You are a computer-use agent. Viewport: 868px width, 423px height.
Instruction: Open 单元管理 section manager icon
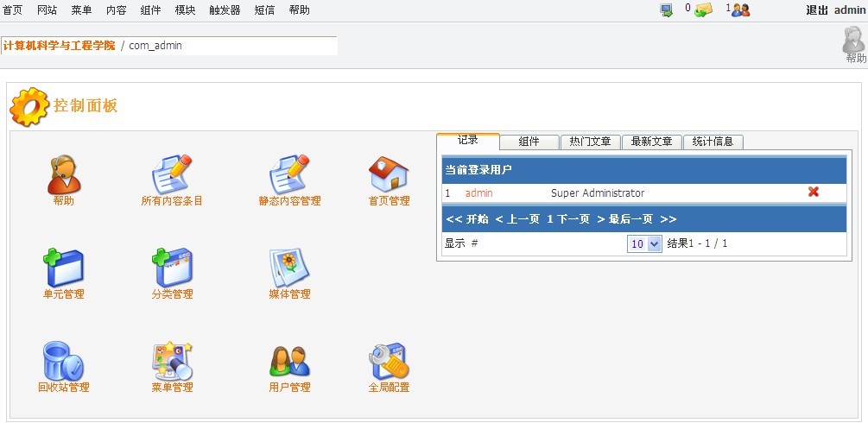pyautogui.click(x=63, y=268)
